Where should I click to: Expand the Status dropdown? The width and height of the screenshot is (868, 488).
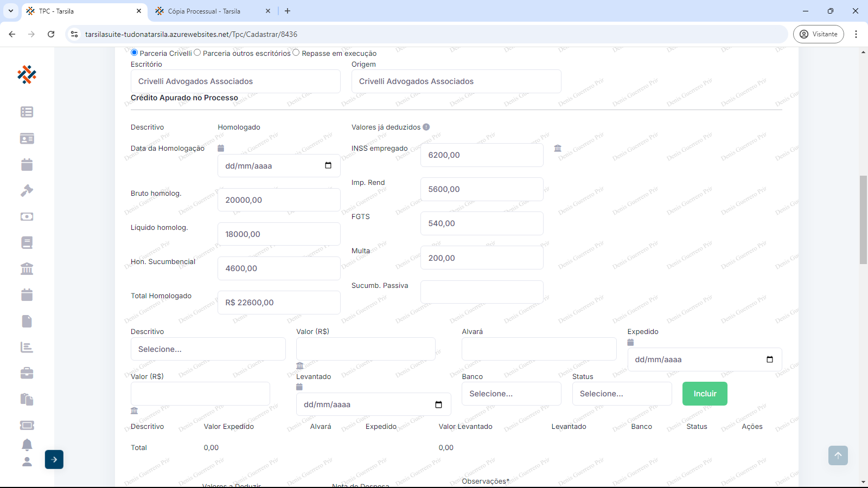[x=622, y=394]
